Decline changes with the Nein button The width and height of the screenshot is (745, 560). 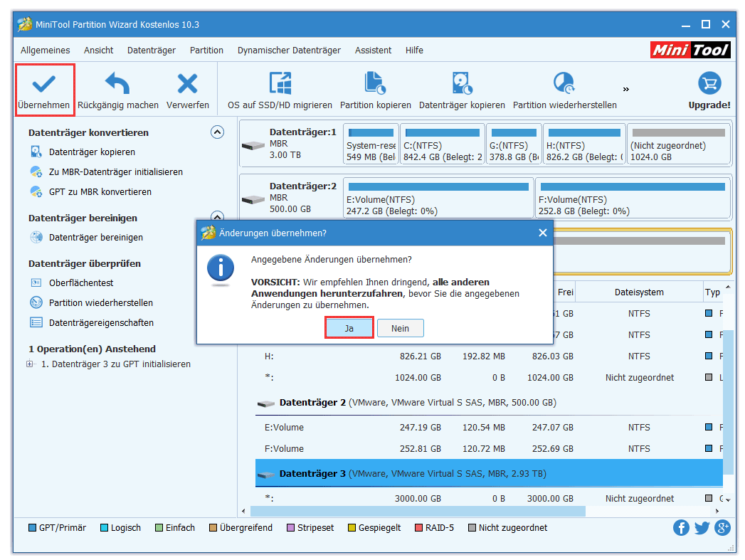(x=400, y=328)
